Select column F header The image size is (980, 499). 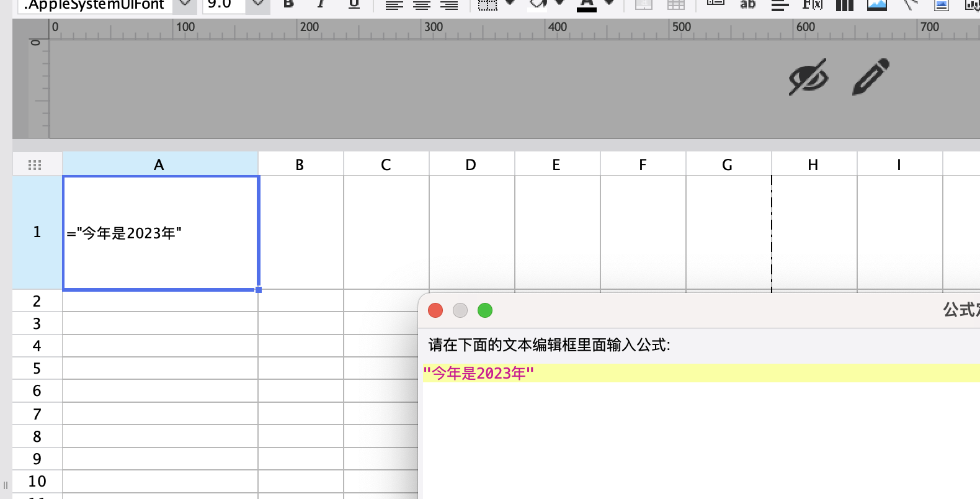pyautogui.click(x=643, y=164)
